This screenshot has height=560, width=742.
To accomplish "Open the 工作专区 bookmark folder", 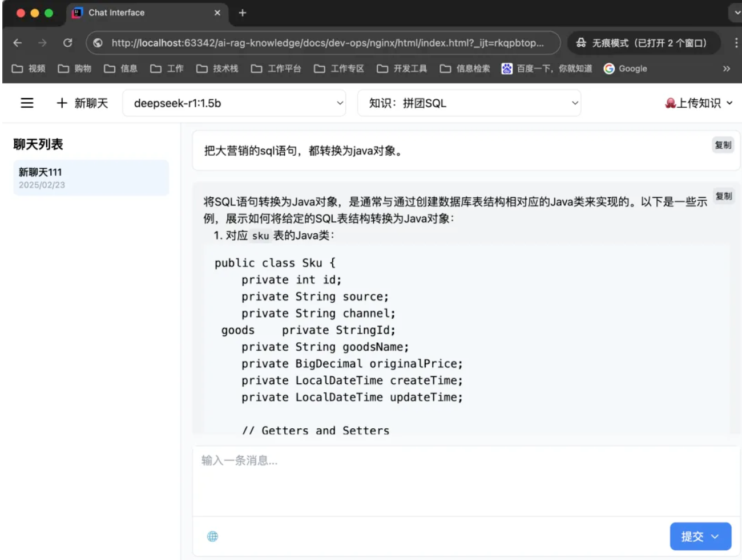I will point(339,68).
